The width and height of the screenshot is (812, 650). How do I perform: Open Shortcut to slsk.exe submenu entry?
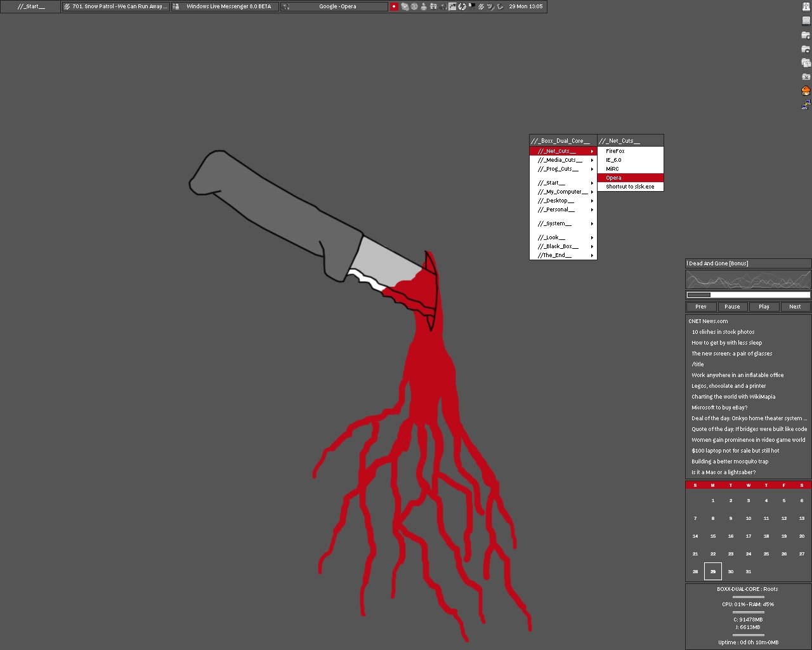(x=631, y=187)
